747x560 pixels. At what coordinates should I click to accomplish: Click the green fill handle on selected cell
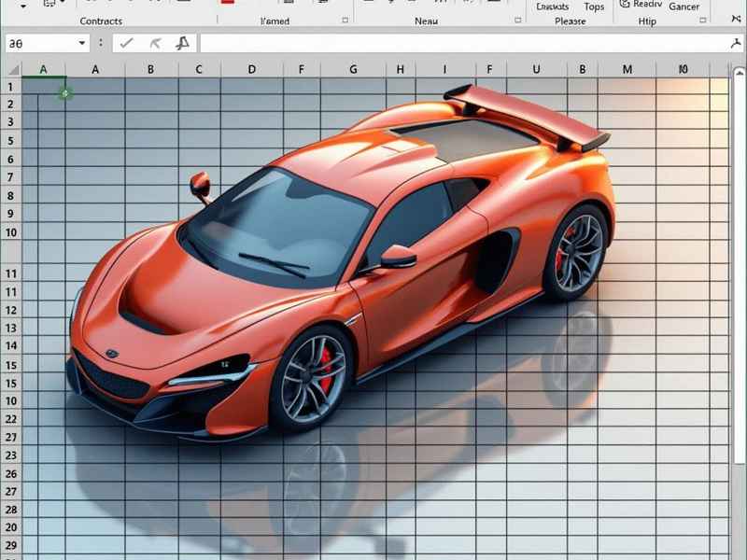(x=64, y=92)
